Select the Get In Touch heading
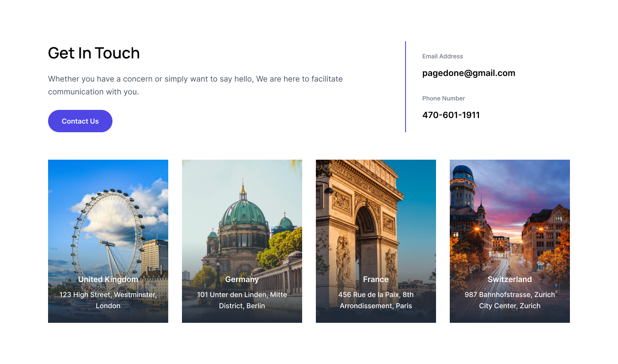The width and height of the screenshot is (618, 364). click(94, 53)
